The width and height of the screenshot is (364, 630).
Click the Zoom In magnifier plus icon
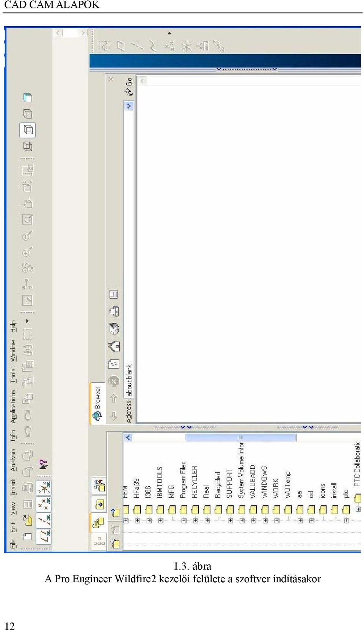(27, 251)
